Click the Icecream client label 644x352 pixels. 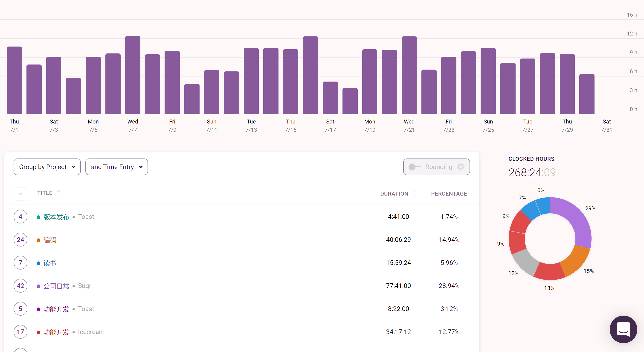(x=91, y=332)
